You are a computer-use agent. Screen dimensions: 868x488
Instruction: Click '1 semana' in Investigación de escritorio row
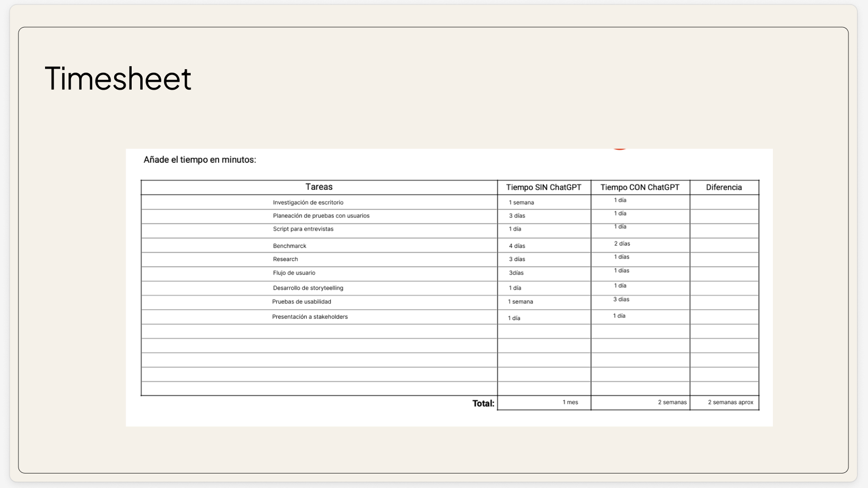click(x=521, y=202)
